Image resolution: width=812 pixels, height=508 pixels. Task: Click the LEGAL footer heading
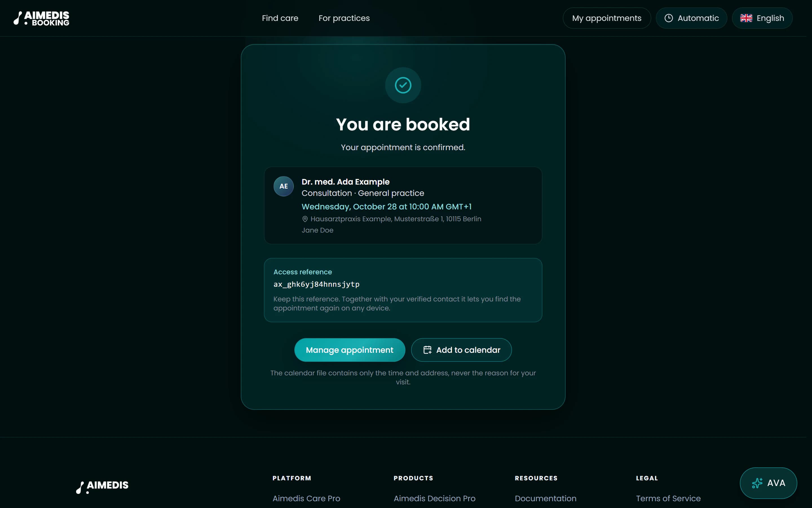(x=646, y=478)
